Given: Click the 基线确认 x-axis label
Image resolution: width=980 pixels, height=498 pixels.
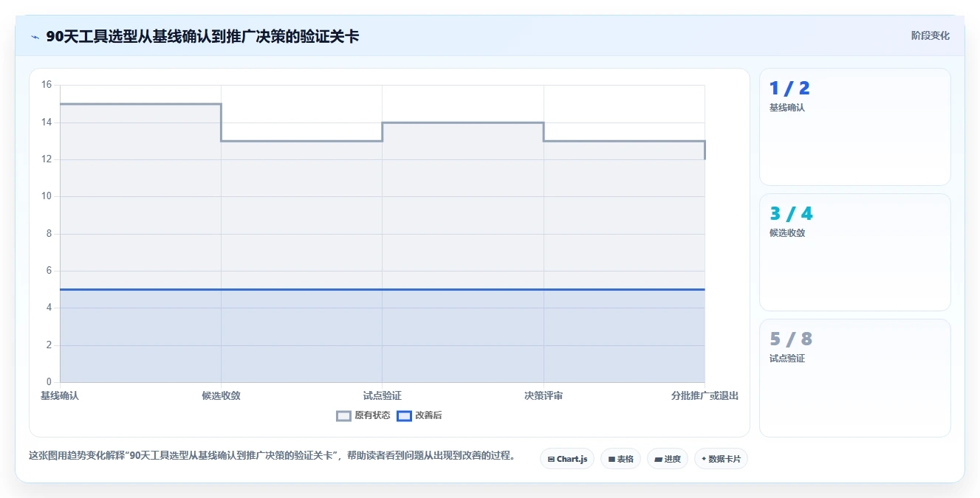Looking at the screenshot, I should coord(59,395).
